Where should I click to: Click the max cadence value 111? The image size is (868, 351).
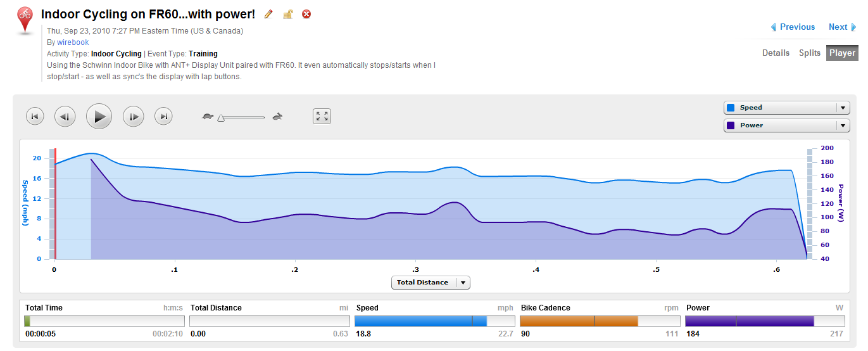coord(672,334)
